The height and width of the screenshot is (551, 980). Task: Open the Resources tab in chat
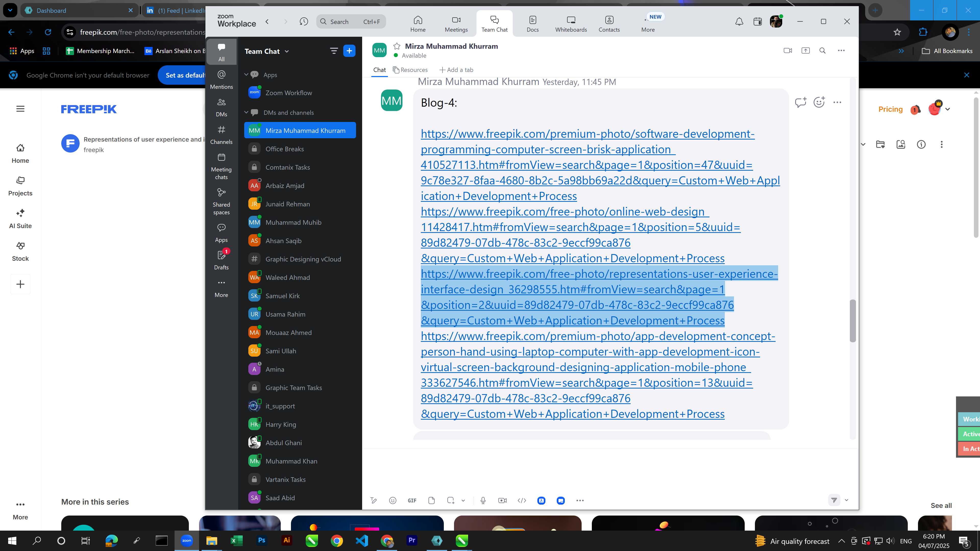coord(410,70)
